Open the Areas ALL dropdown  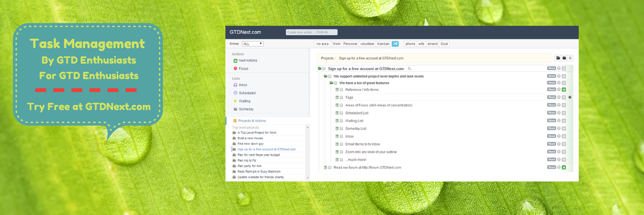coord(252,44)
